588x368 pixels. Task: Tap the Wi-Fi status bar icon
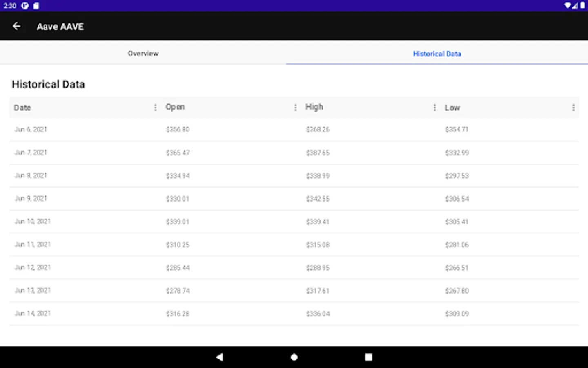click(568, 6)
